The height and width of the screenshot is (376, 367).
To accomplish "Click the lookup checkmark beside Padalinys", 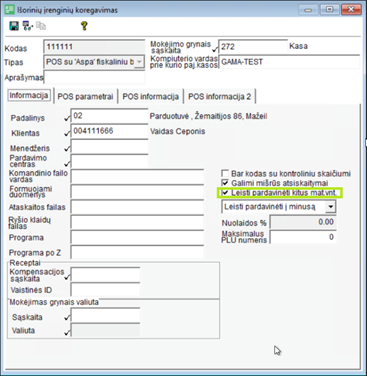I will 67,118.
